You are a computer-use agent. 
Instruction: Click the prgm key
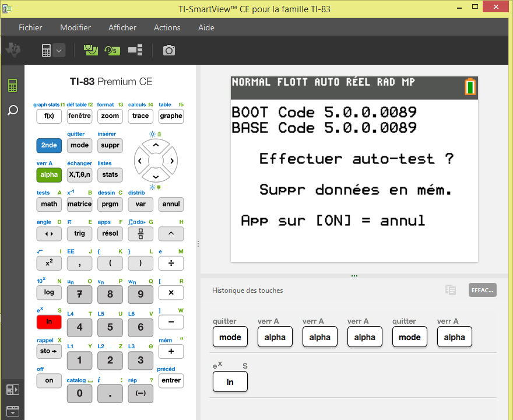click(x=110, y=204)
